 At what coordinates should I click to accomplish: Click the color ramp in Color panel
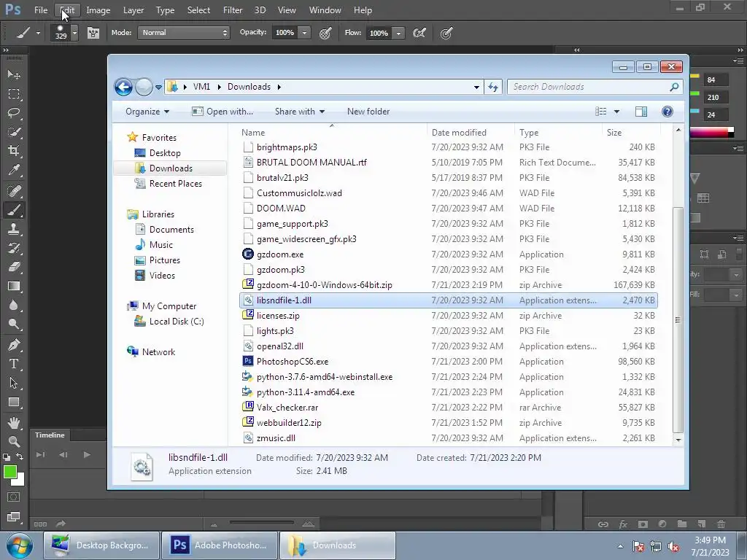(708, 133)
